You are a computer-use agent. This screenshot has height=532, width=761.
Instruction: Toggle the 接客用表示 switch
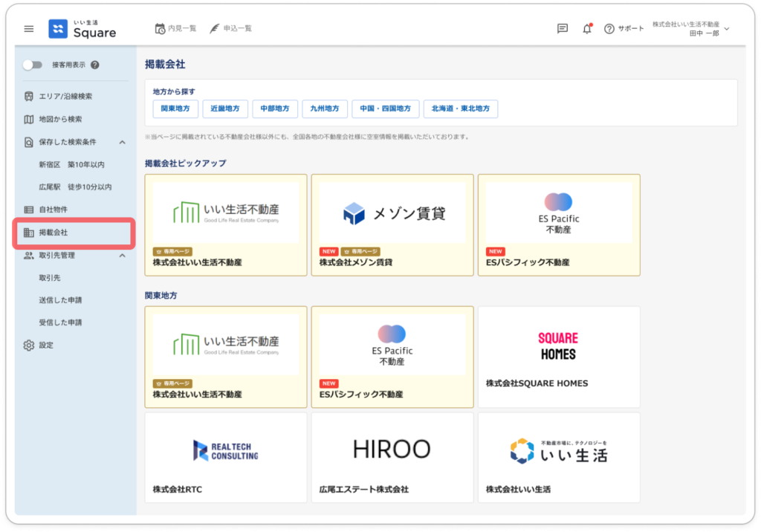coord(32,65)
